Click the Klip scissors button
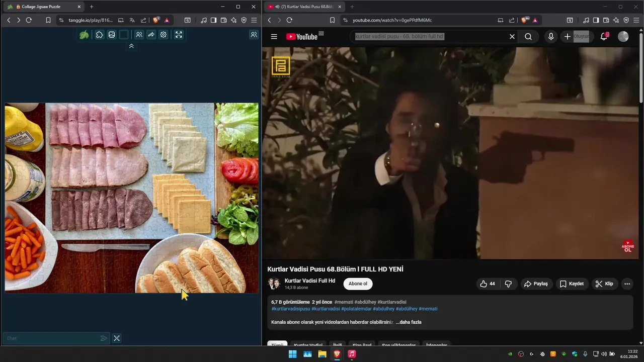 click(604, 284)
